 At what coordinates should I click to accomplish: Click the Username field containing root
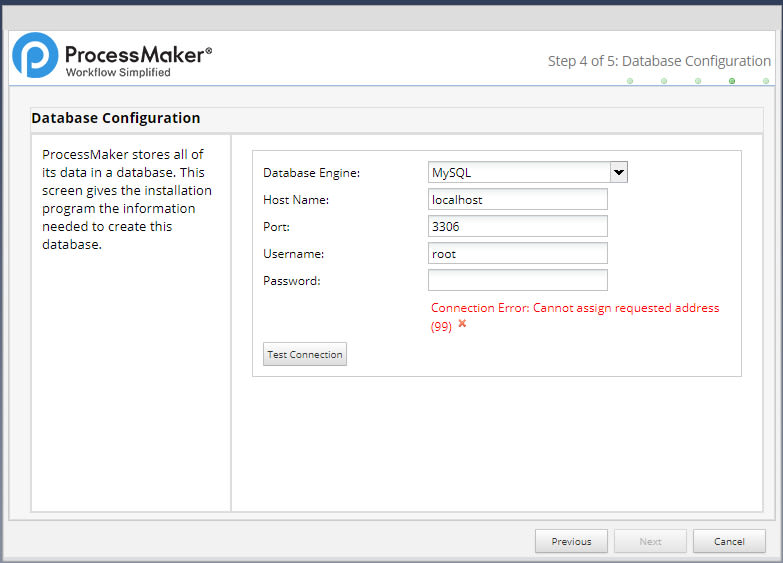(x=517, y=253)
